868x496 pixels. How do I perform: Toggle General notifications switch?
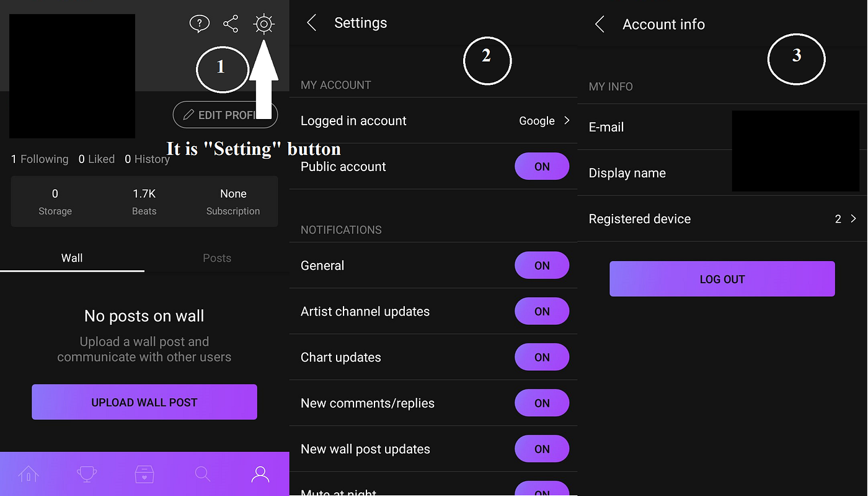pos(542,265)
